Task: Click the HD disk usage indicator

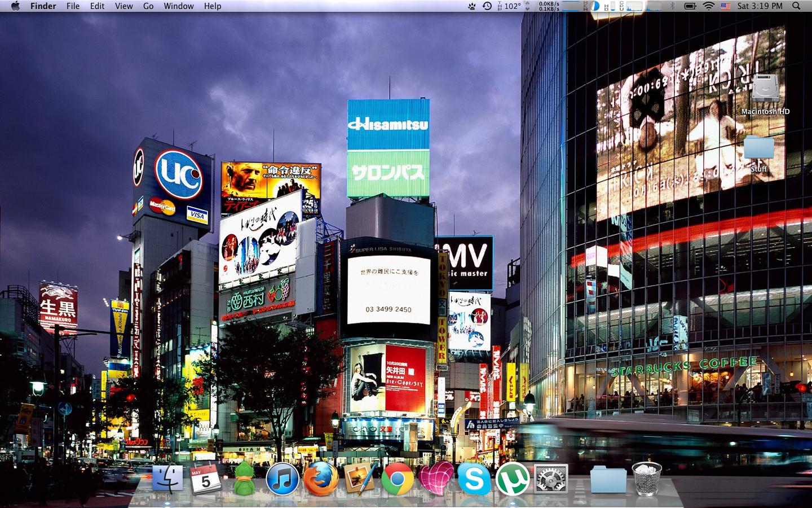Action: coord(609,6)
